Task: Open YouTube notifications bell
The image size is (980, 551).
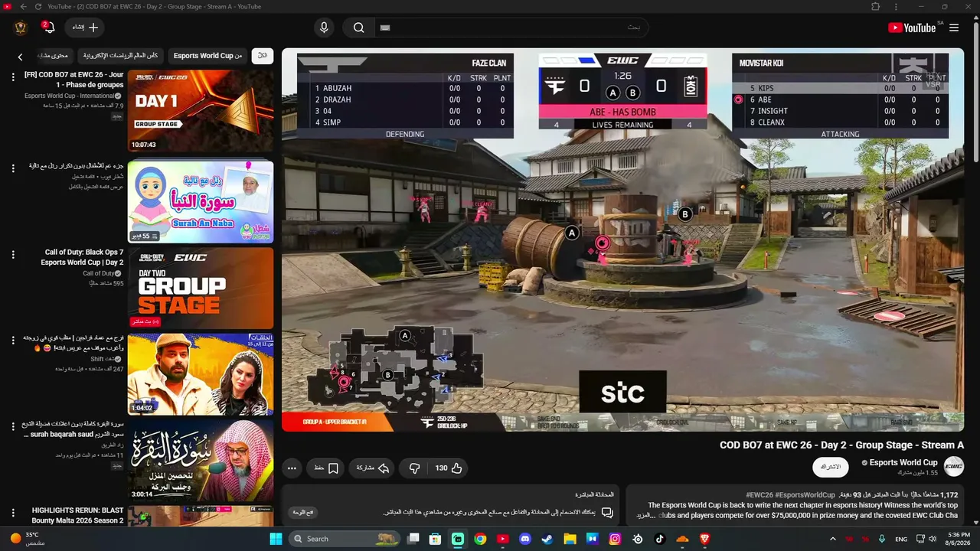Action: coord(49,28)
